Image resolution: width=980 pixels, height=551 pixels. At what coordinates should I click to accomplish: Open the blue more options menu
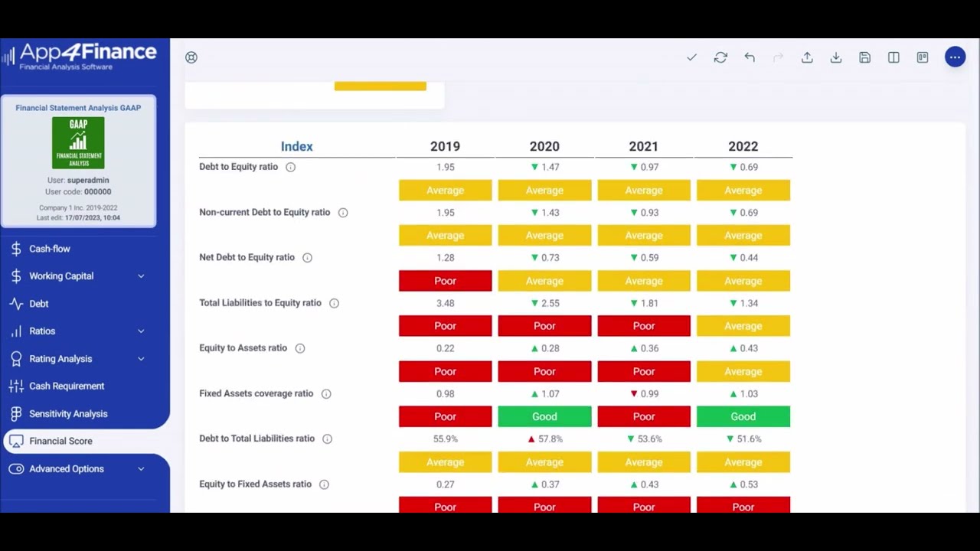tap(955, 57)
